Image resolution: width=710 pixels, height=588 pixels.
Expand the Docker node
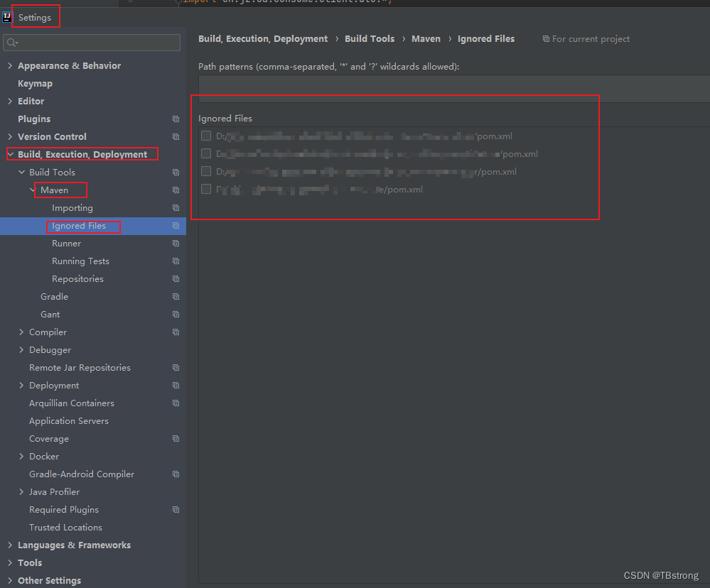[x=21, y=457]
